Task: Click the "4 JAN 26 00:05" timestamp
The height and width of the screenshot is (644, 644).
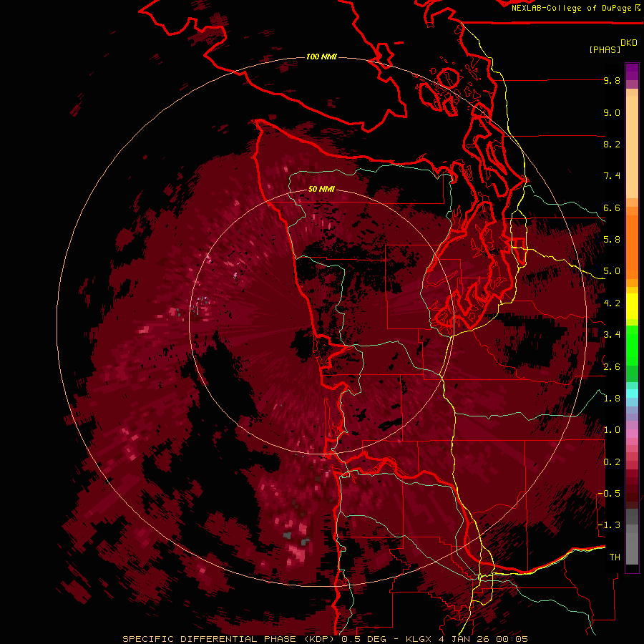Action: pyautogui.click(x=483, y=639)
